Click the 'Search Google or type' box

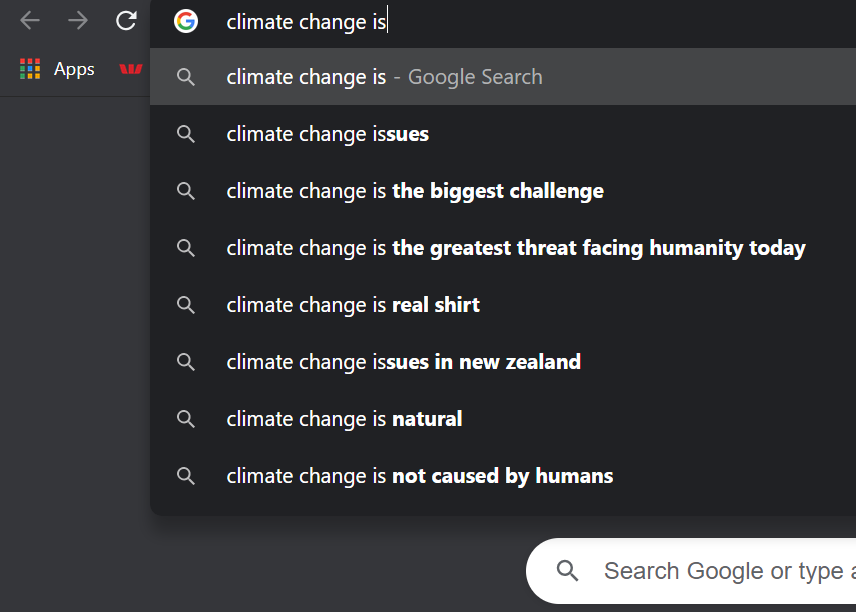point(691,571)
